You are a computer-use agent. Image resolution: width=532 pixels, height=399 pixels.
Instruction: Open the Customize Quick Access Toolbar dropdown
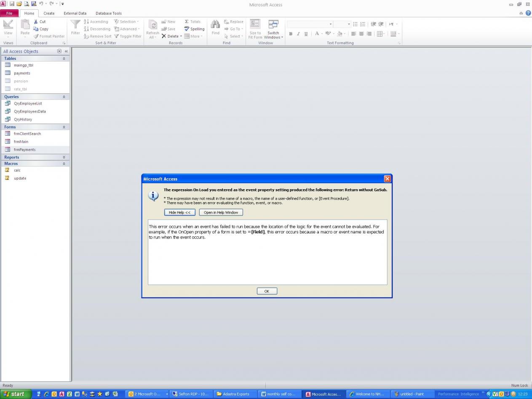[x=63, y=4]
